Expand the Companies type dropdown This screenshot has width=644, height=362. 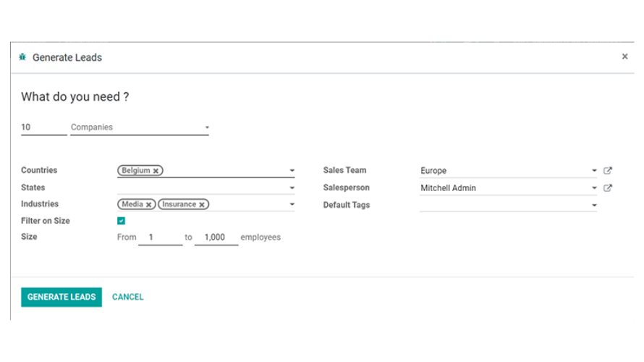(207, 128)
